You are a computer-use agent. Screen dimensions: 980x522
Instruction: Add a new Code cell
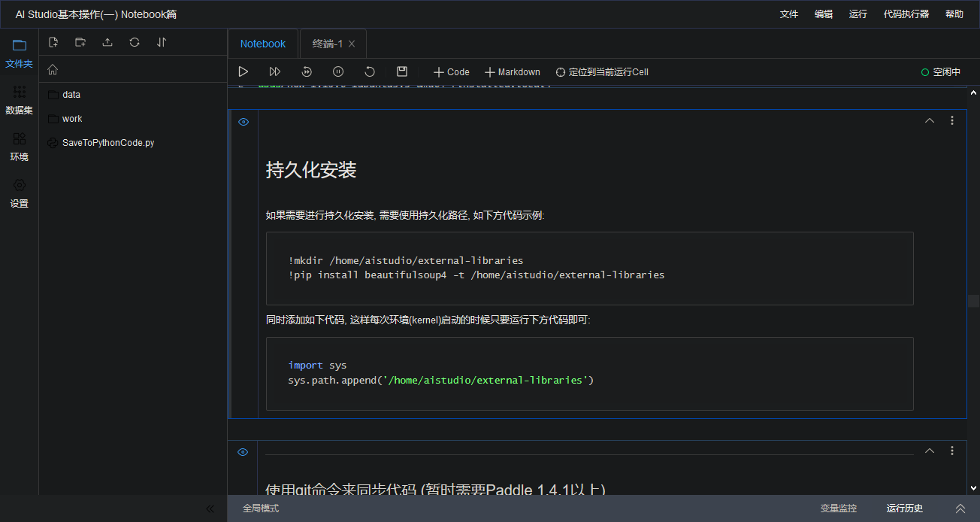click(x=452, y=72)
